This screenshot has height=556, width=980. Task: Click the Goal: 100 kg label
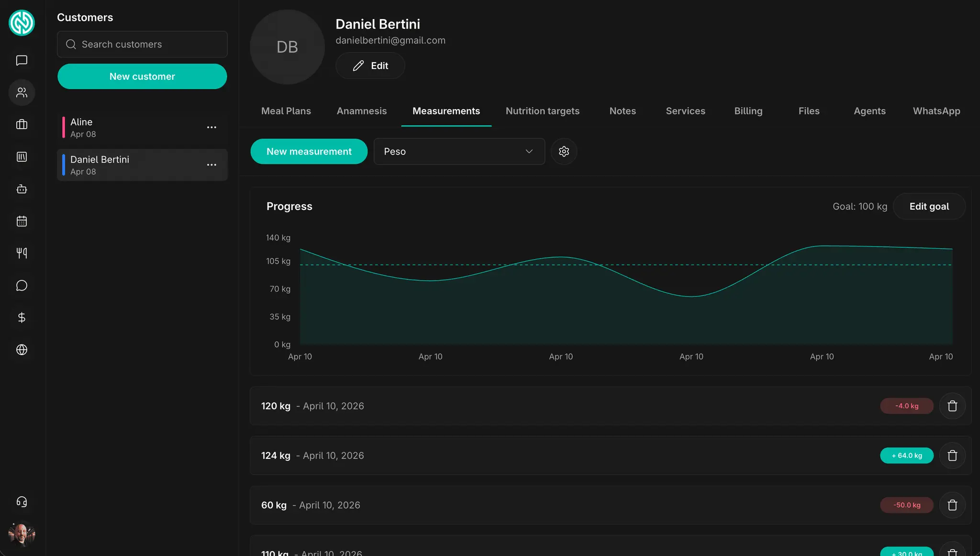pos(860,206)
